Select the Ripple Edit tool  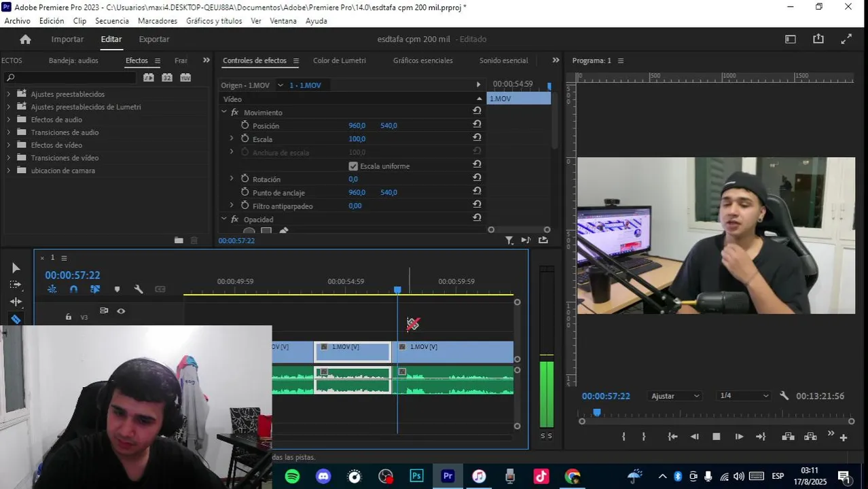[16, 302]
